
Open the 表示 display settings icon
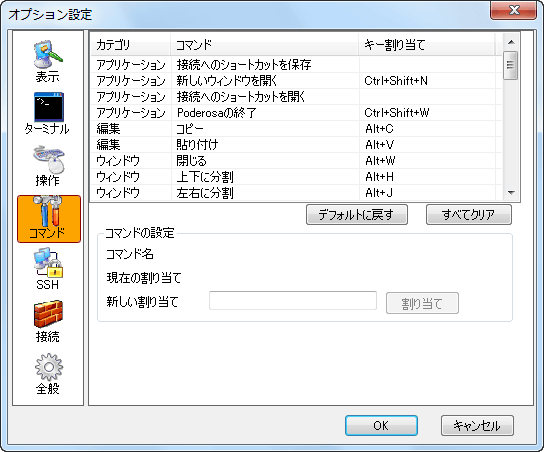[x=48, y=61]
